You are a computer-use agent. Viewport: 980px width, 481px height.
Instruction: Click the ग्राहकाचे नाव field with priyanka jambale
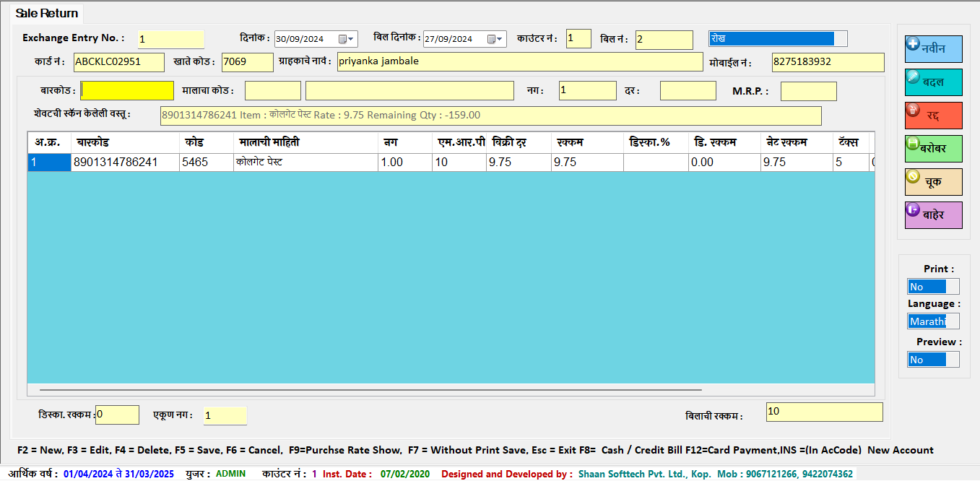(519, 62)
